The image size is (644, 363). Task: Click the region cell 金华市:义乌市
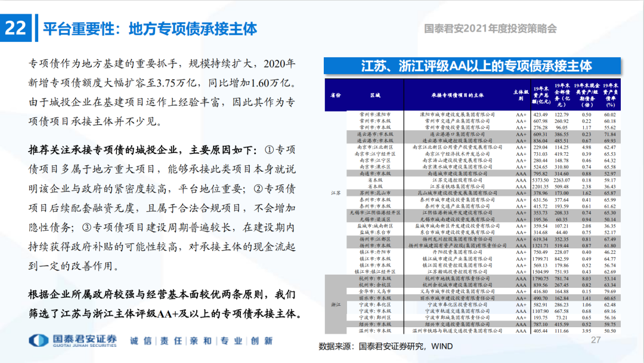tap(375, 291)
